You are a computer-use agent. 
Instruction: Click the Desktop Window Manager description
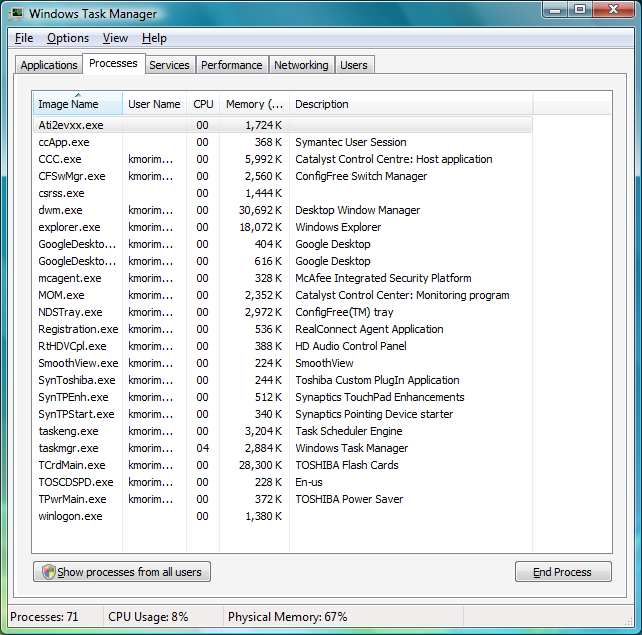(x=357, y=210)
